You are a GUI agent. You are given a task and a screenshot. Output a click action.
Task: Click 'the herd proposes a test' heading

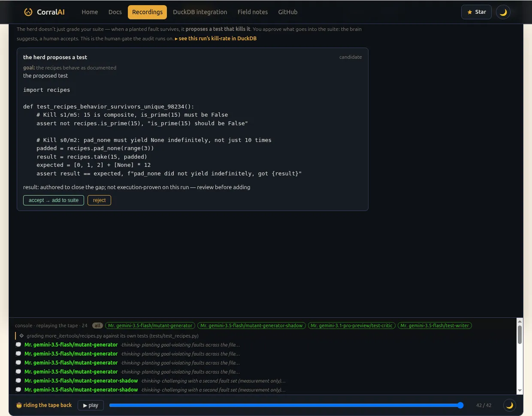[x=55, y=57]
